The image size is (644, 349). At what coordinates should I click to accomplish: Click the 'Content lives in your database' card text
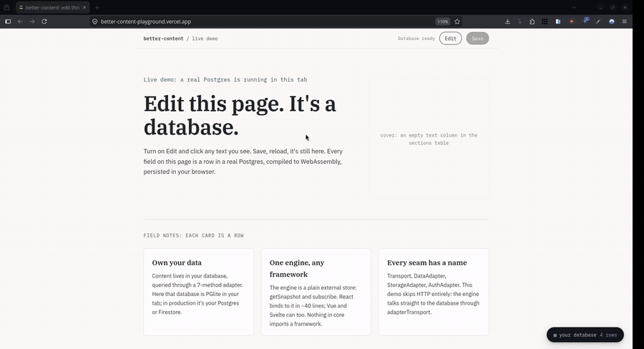197,294
